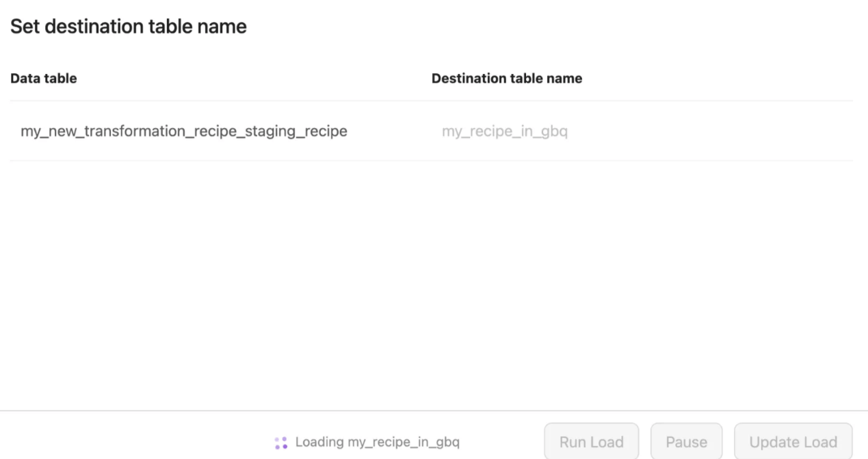Start the load with Run Load
This screenshot has height=459, width=868.
coord(591,442)
